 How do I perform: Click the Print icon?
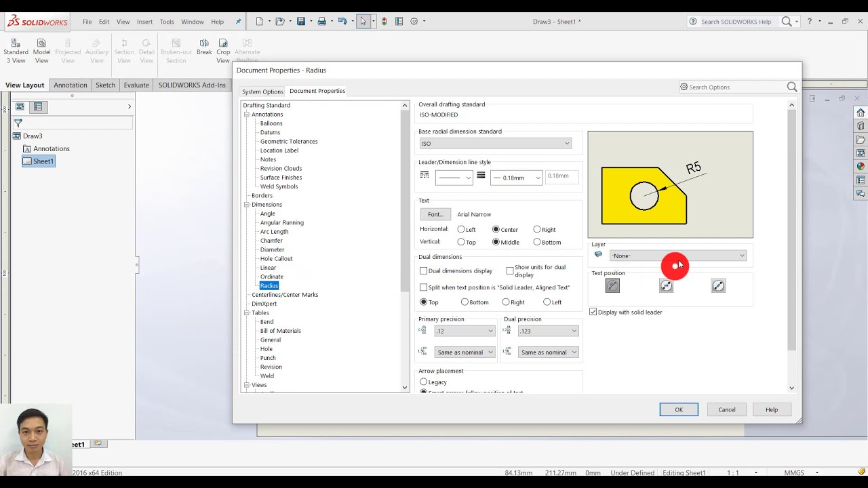coord(321,21)
